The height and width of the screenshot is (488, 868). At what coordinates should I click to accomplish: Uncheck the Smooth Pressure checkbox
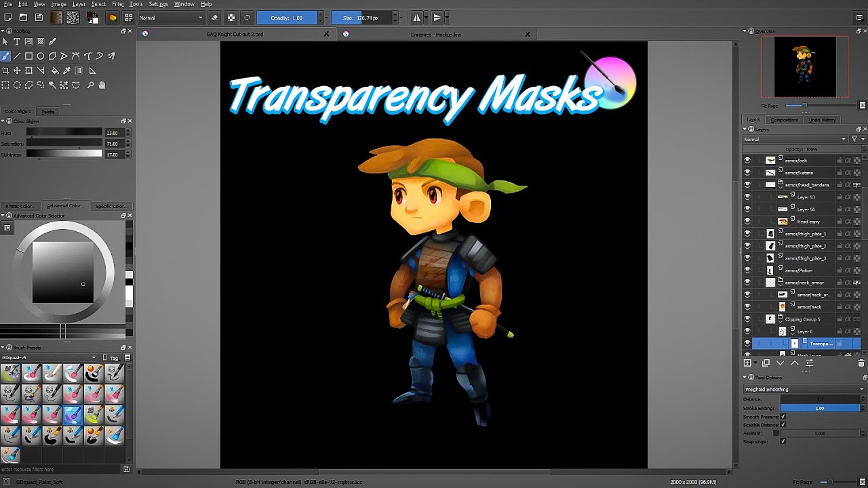click(783, 417)
